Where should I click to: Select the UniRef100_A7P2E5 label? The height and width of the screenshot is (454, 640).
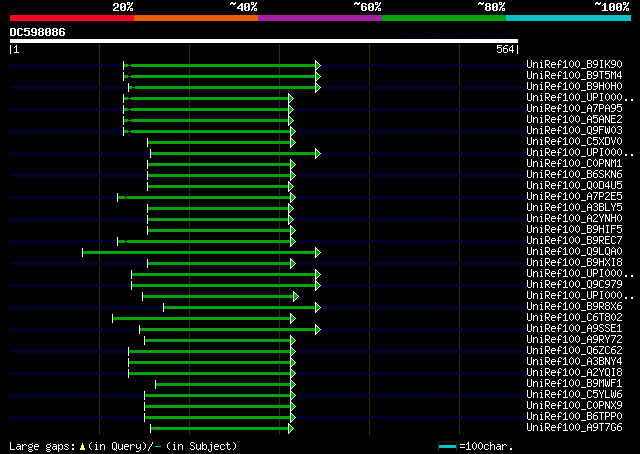pyautogui.click(x=574, y=197)
